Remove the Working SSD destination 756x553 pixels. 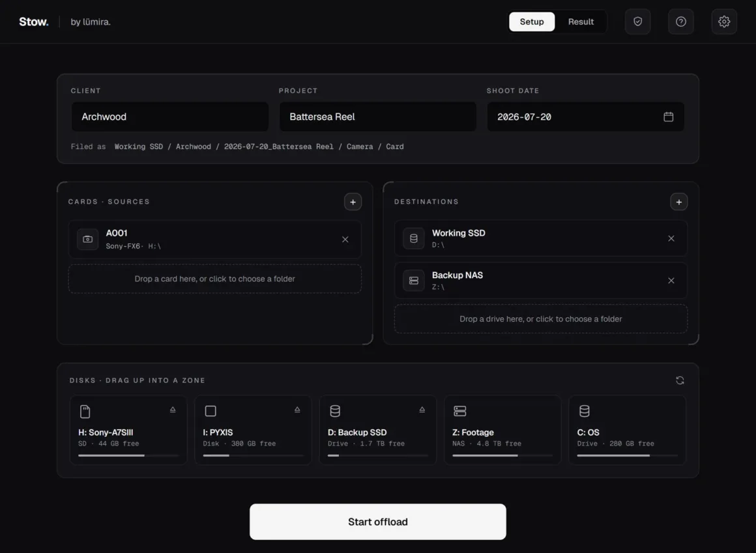click(671, 238)
